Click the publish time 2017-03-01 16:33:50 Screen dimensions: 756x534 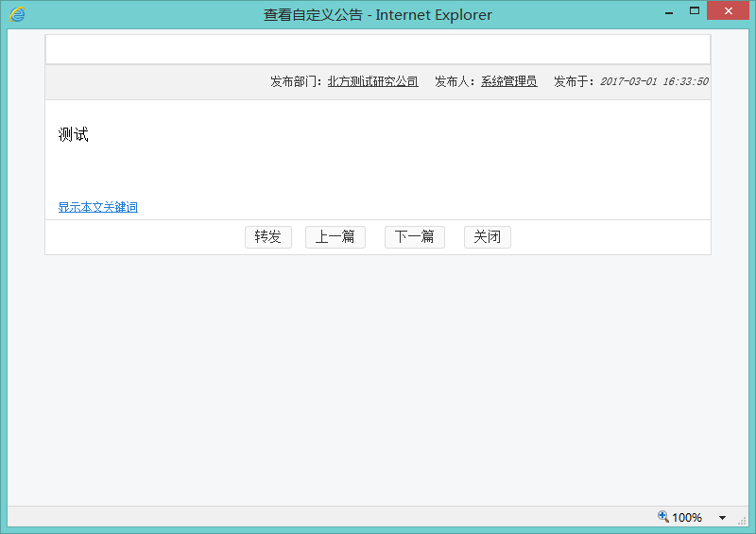tap(654, 81)
